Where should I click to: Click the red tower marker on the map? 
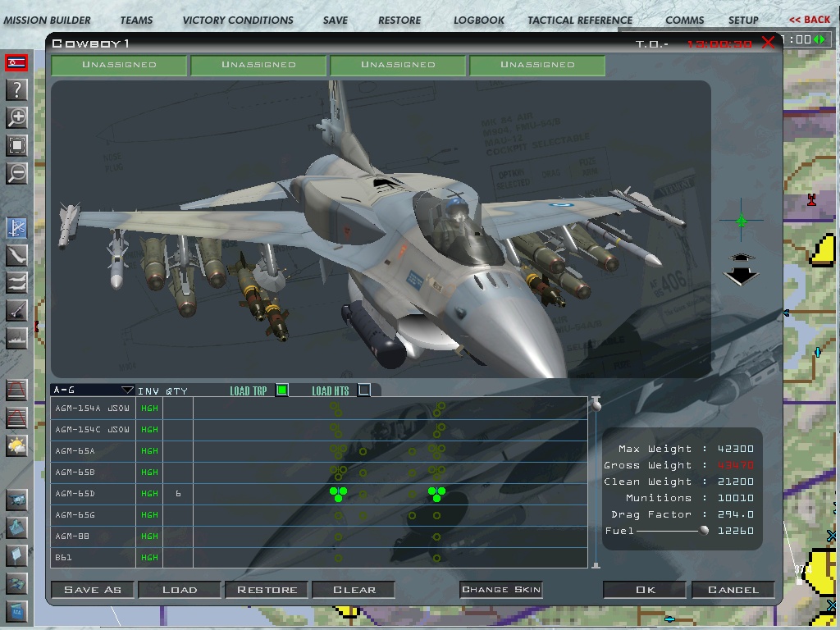click(811, 200)
